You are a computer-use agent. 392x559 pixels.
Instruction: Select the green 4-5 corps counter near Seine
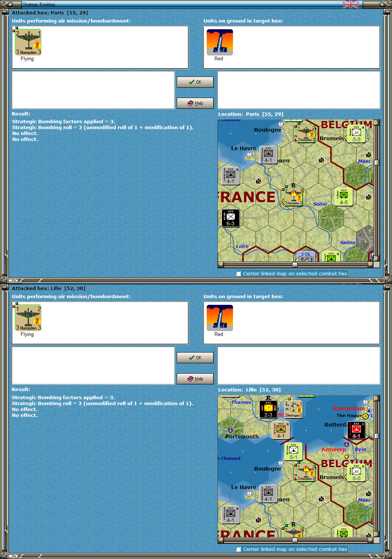(344, 197)
